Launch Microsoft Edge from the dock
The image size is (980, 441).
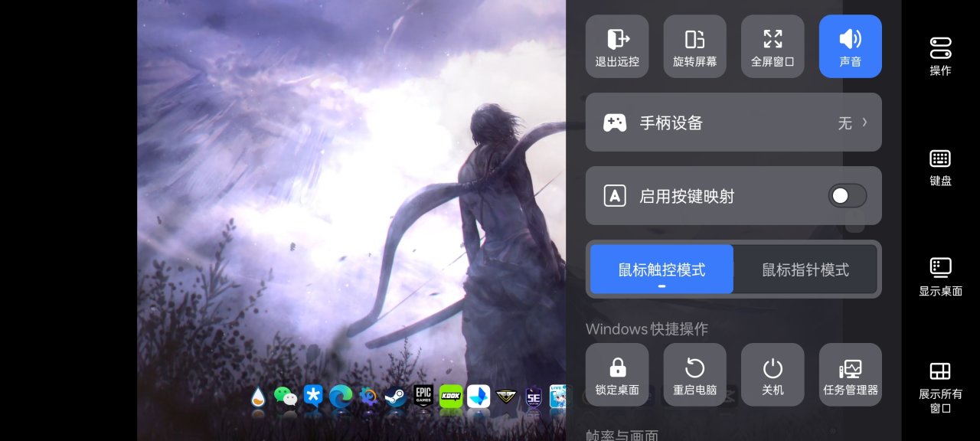click(341, 397)
